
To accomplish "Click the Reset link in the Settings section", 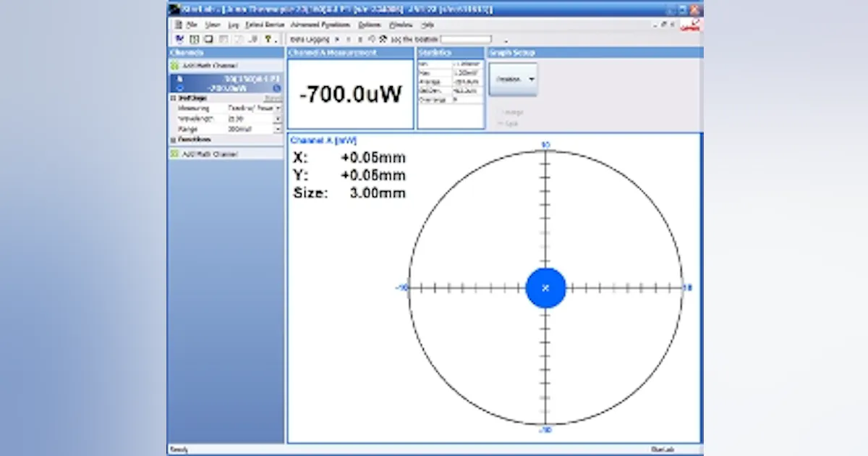I will tap(273, 98).
